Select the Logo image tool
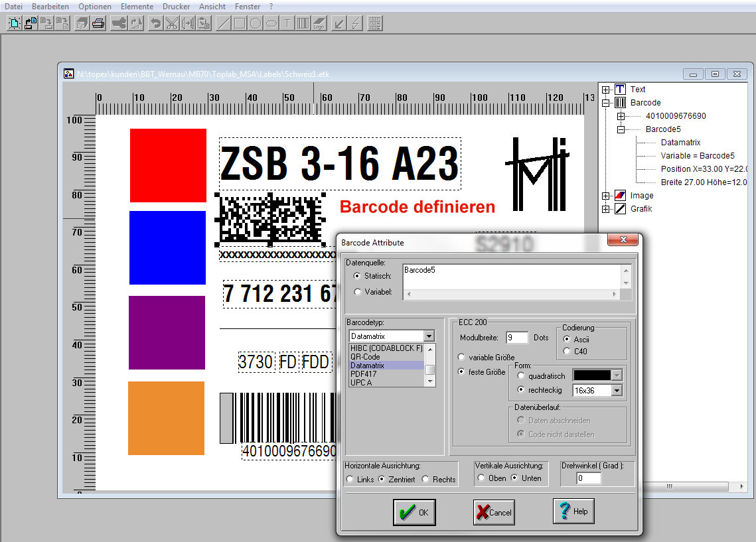756x542 pixels. pos(319,23)
